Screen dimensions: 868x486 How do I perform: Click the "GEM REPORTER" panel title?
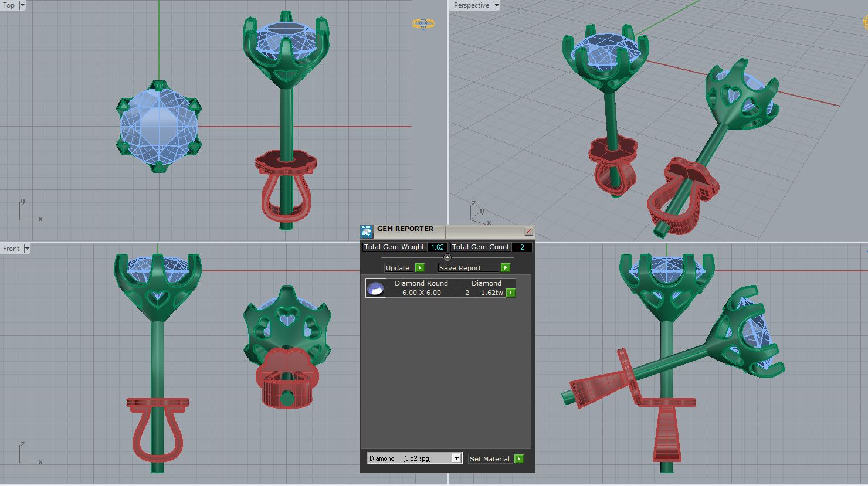click(405, 229)
